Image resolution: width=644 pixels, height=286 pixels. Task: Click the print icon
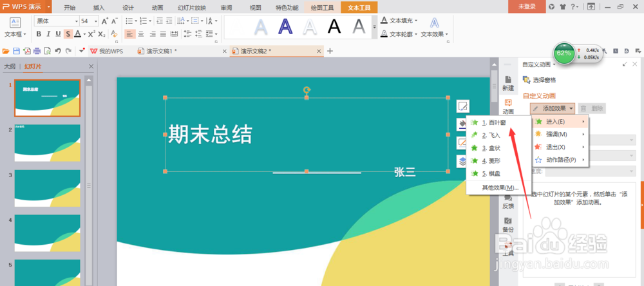click(37, 51)
